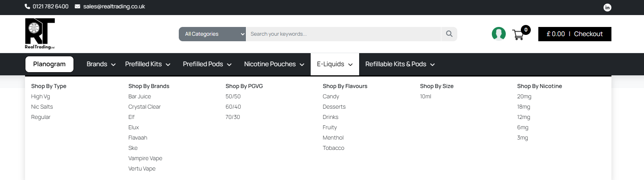
Task: Click the phone icon beside 0121 782 6400
Action: (x=27, y=6)
